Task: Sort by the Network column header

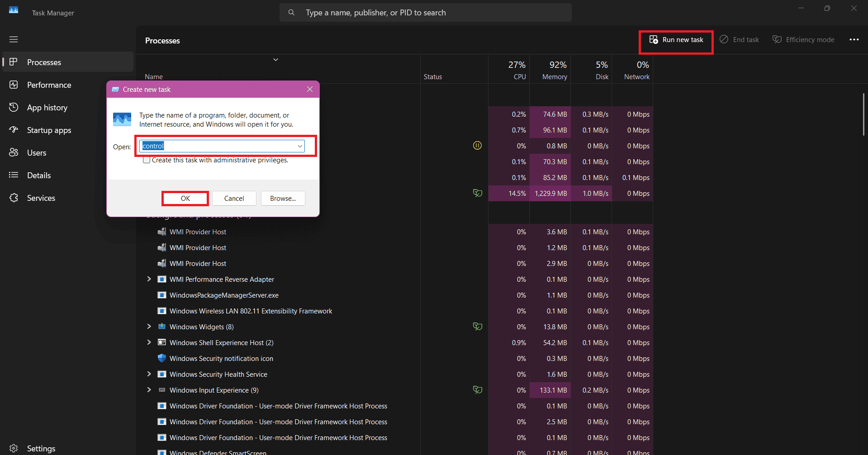Action: [x=632, y=70]
